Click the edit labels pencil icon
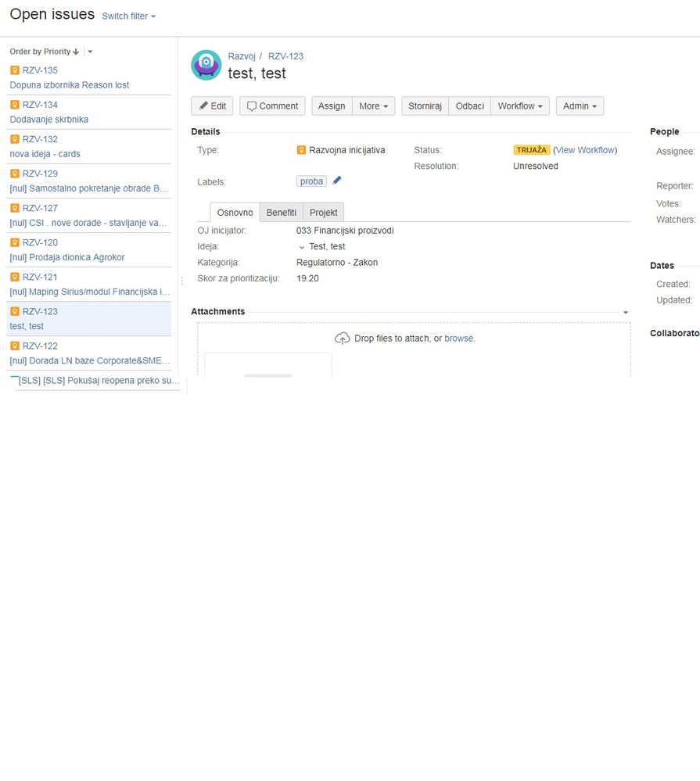The height and width of the screenshot is (781, 700). point(337,181)
